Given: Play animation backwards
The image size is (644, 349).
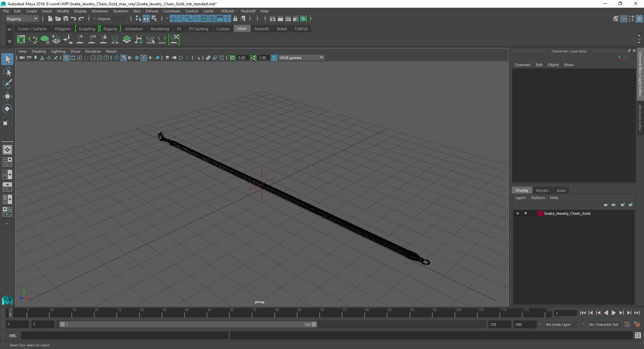Looking at the screenshot, I should (606, 313).
